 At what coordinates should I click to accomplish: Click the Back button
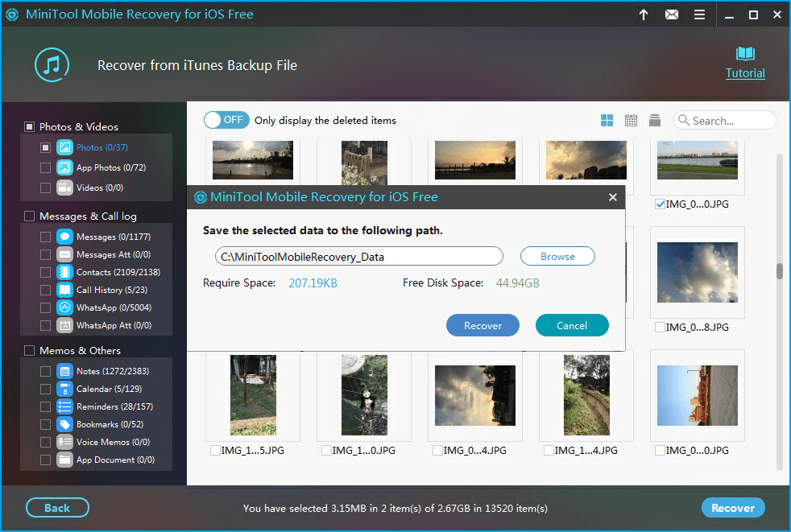click(x=57, y=508)
